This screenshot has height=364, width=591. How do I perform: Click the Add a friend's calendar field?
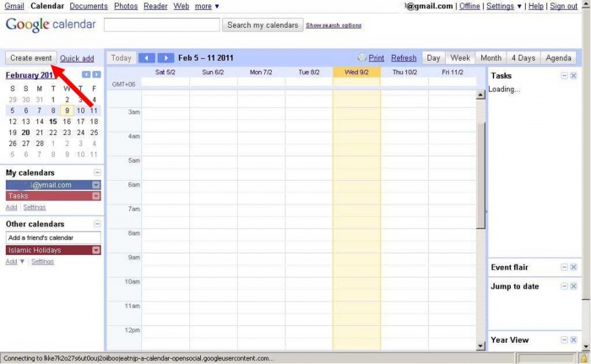tap(53, 237)
